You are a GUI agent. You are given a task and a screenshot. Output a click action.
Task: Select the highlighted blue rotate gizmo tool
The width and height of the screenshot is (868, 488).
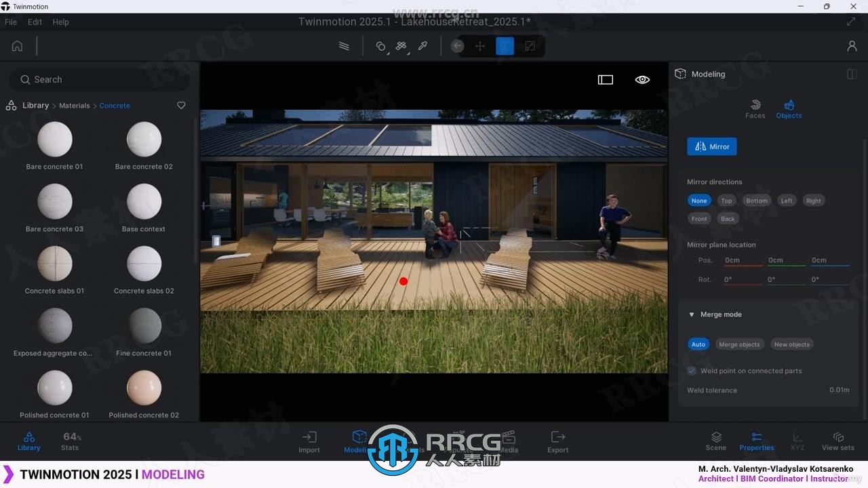click(505, 46)
